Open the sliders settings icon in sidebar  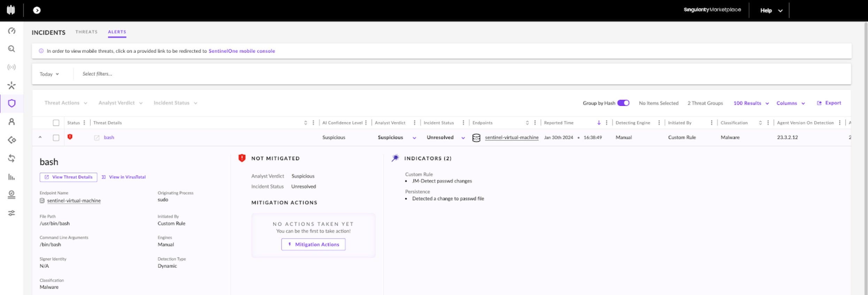[11, 213]
